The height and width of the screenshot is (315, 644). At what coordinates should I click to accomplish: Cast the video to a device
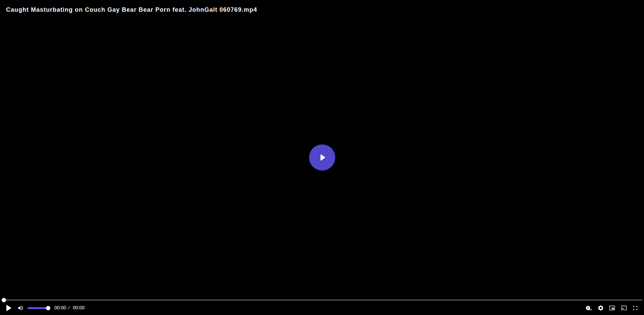click(x=624, y=308)
